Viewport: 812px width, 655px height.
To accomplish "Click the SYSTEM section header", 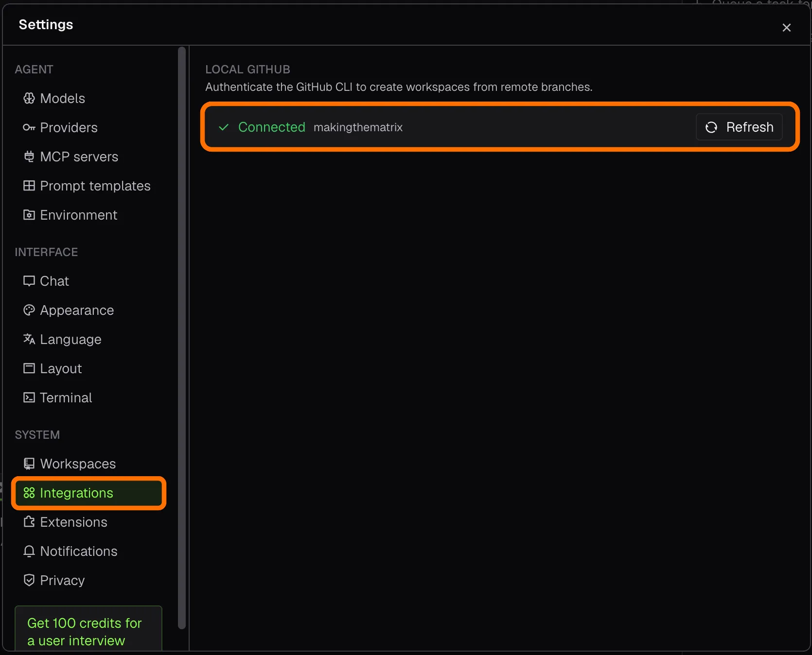I will (37, 435).
